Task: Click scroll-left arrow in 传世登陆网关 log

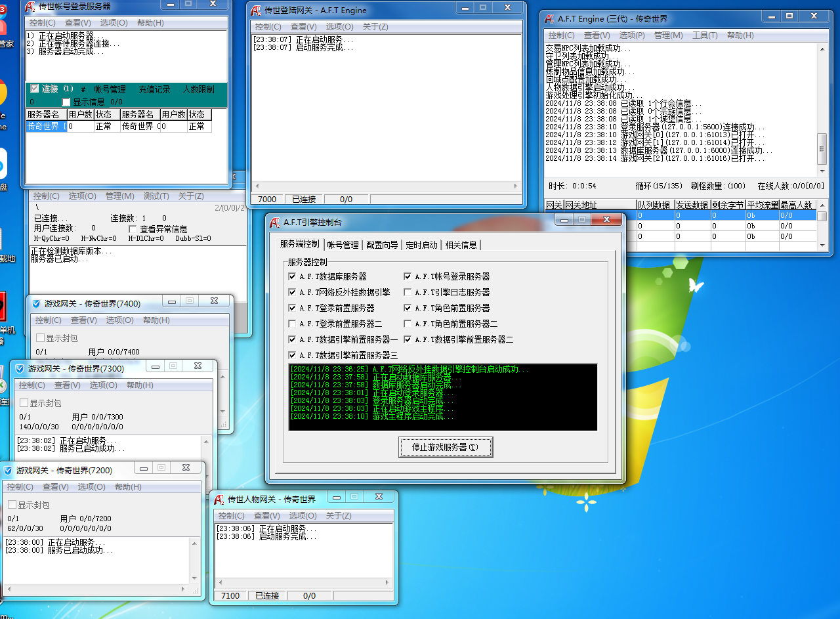Action: pyautogui.click(x=256, y=186)
